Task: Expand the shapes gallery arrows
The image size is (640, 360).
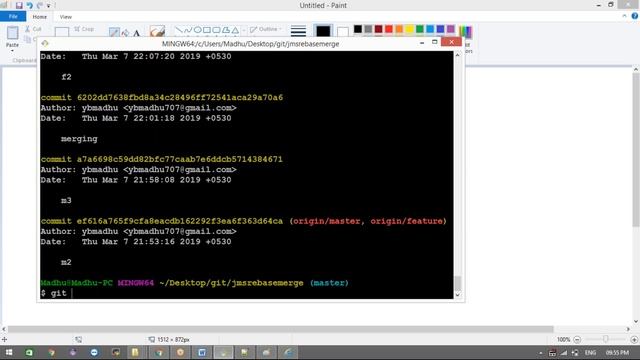Action: [x=244, y=30]
